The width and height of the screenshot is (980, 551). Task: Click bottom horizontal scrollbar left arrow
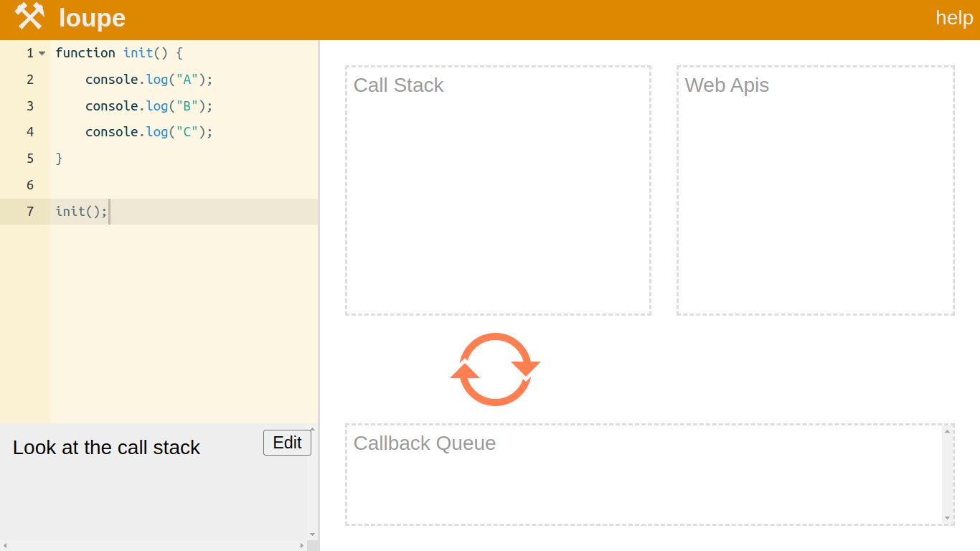pyautogui.click(x=5, y=546)
